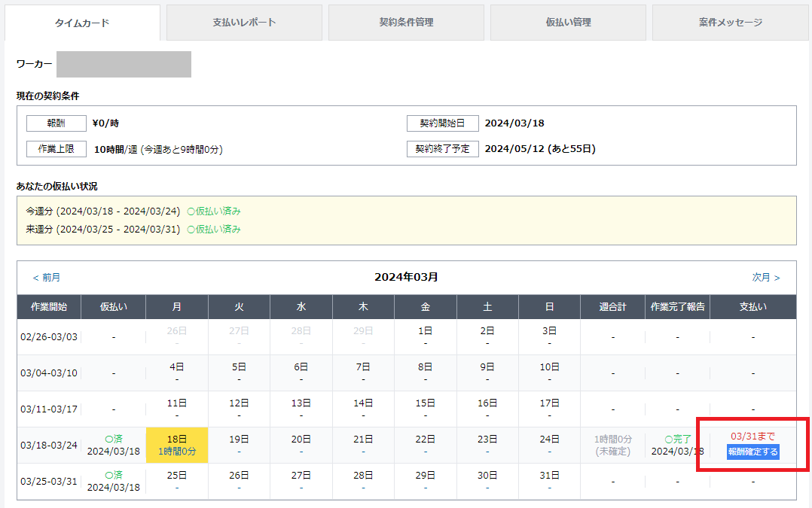
Task: Go to previous month via 前月
Action: click(x=46, y=278)
